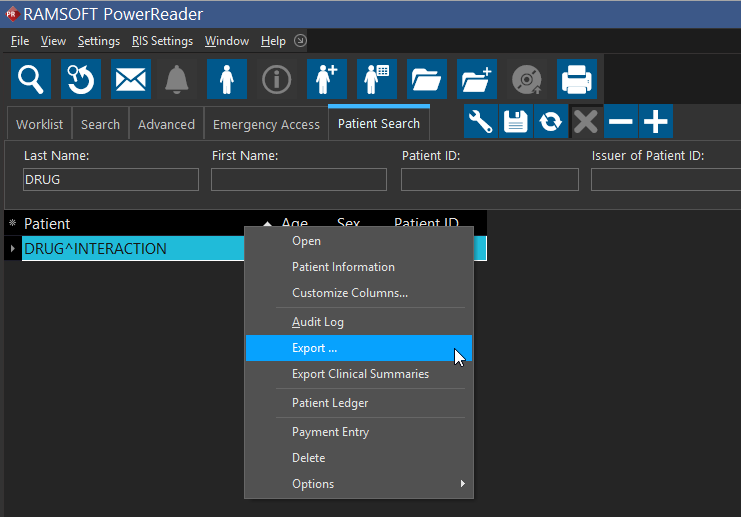Screen dimensions: 741x517
Task: Choose Payment Entry in context menu
Action: pyautogui.click(x=359, y=432)
